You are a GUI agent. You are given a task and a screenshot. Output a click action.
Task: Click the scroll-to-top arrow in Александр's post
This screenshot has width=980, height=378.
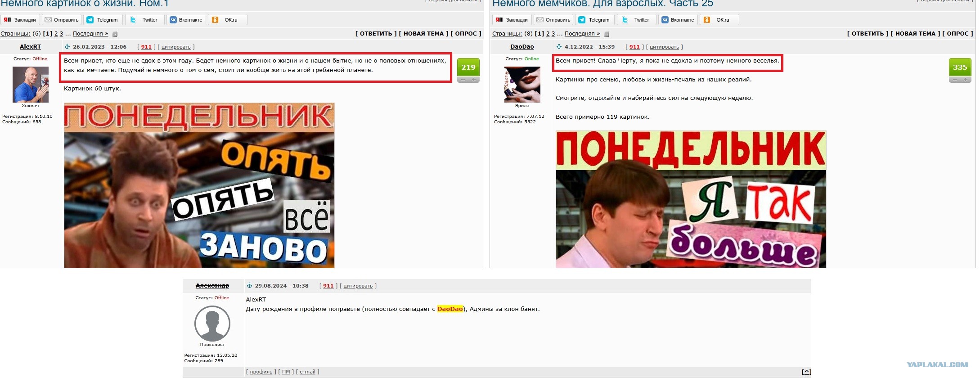pos(806,372)
